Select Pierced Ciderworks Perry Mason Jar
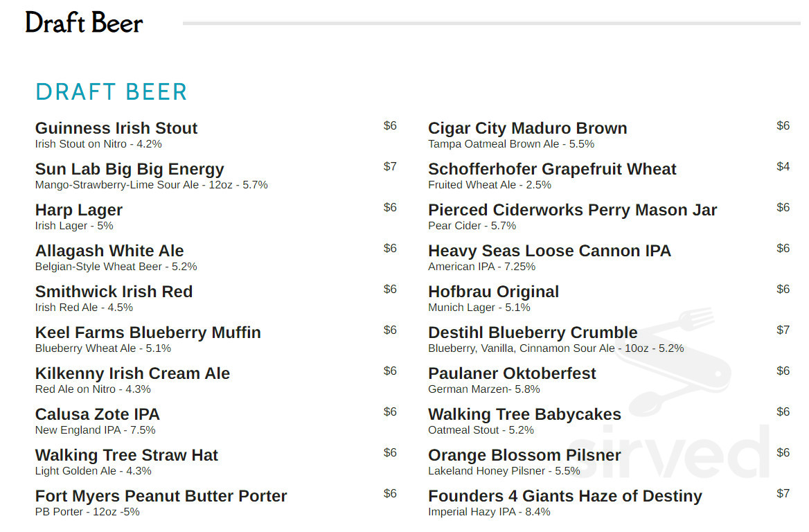Screen dimensions: 809x532 pyautogui.click(x=572, y=210)
